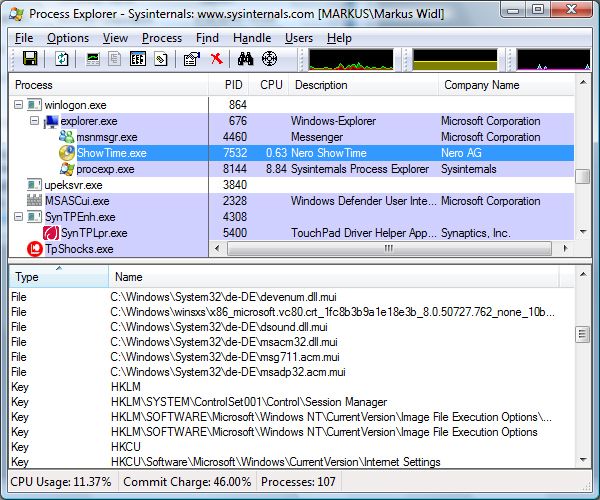Click the red X Kill Process icon
600x500 pixels.
217,59
